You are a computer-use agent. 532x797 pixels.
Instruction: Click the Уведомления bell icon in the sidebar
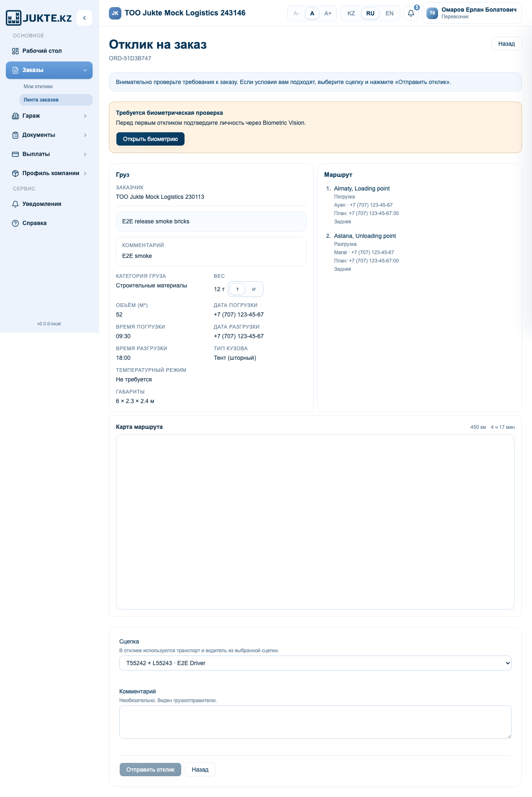[x=15, y=204]
